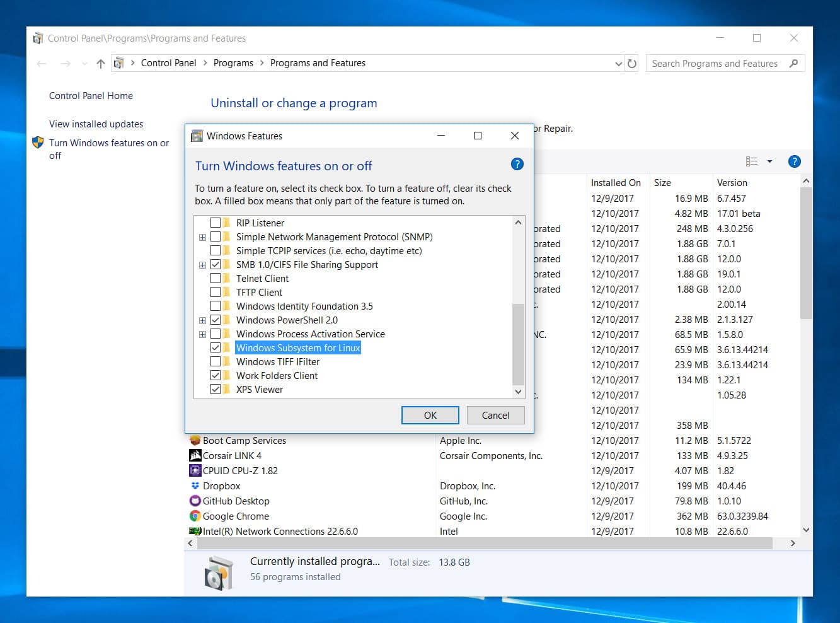Screen dimensions: 840x623
Task: Open the change view icon in toolbar
Action: (x=751, y=161)
